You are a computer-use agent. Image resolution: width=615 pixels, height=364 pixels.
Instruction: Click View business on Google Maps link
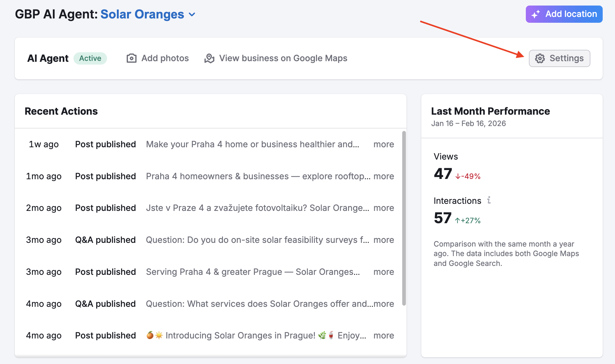(x=283, y=58)
